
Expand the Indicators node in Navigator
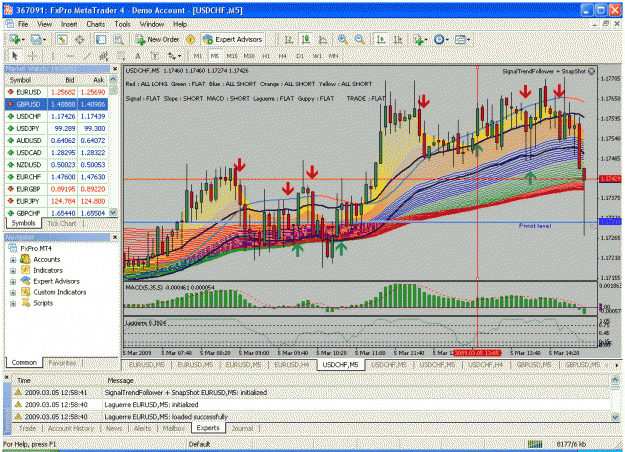click(13, 271)
